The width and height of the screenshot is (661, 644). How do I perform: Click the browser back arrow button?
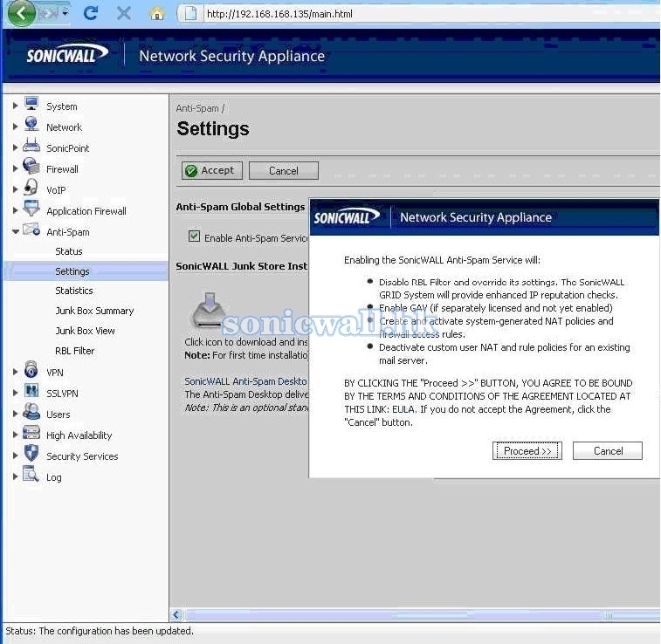[x=21, y=13]
